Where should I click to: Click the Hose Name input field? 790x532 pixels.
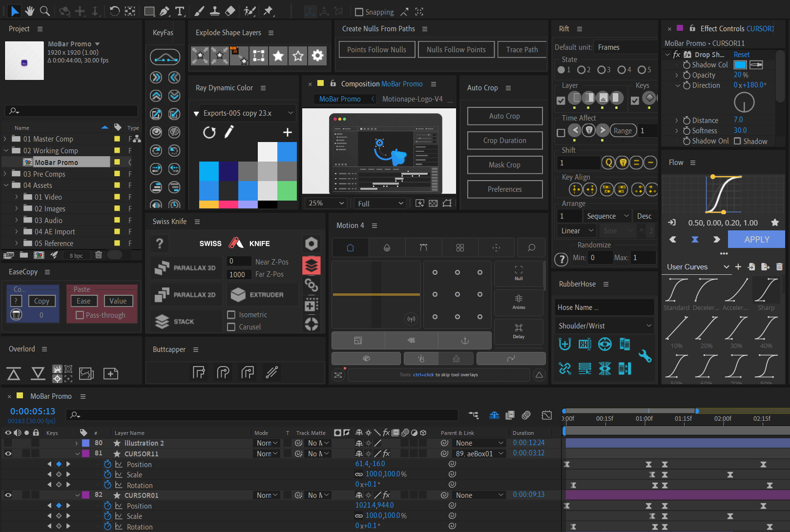pos(604,307)
